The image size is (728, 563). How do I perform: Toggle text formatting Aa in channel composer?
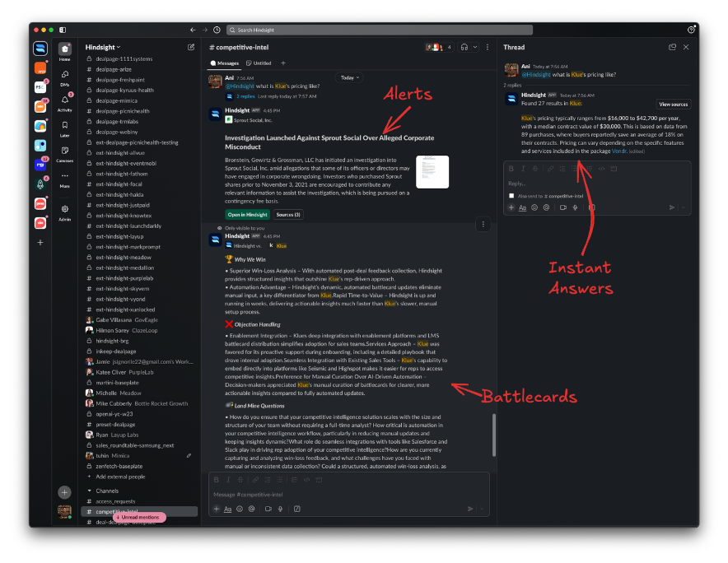227,509
